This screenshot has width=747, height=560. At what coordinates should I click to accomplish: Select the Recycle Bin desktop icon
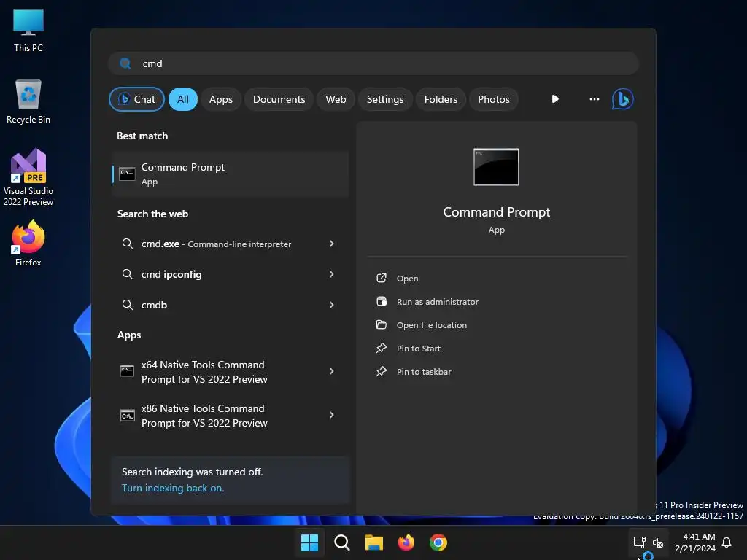click(x=28, y=101)
